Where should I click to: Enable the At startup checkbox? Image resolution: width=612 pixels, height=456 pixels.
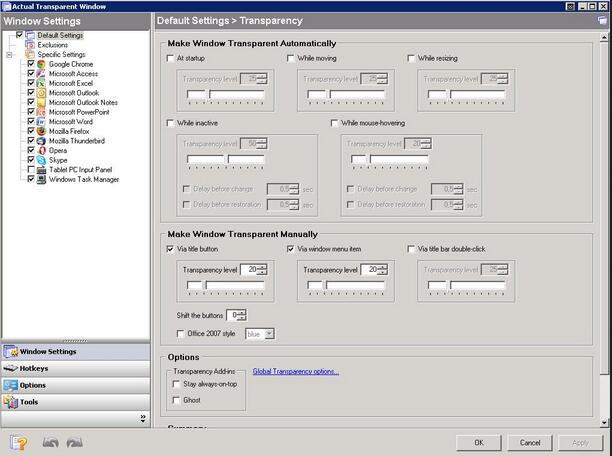tap(170, 58)
